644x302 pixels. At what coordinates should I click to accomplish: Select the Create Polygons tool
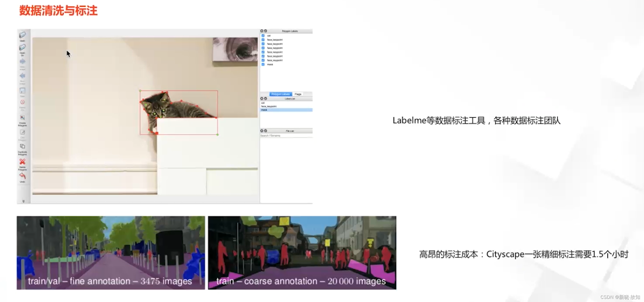click(23, 118)
